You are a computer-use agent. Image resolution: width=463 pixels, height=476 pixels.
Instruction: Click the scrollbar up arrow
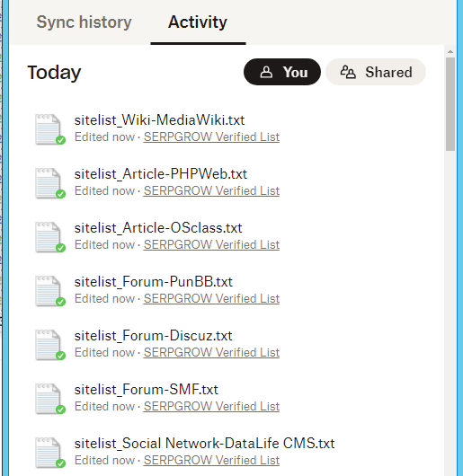click(x=450, y=52)
